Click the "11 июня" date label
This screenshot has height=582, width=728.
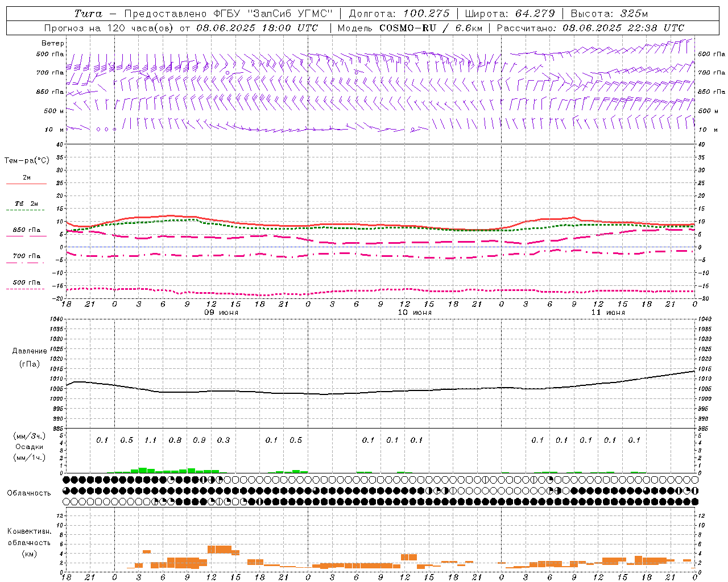tap(608, 313)
